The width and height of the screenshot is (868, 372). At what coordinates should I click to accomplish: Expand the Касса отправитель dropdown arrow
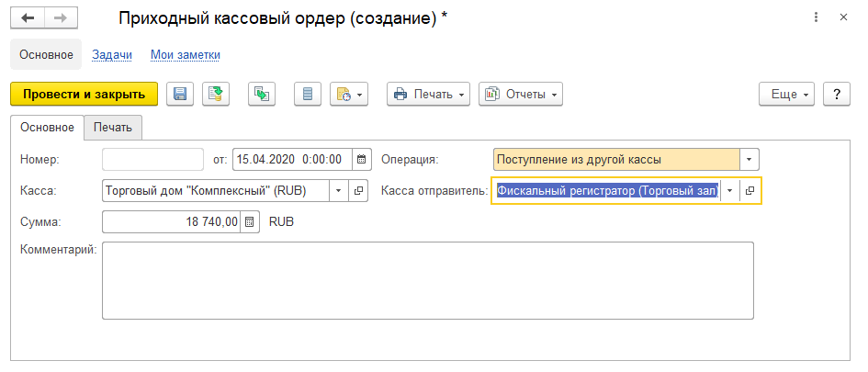coord(729,191)
